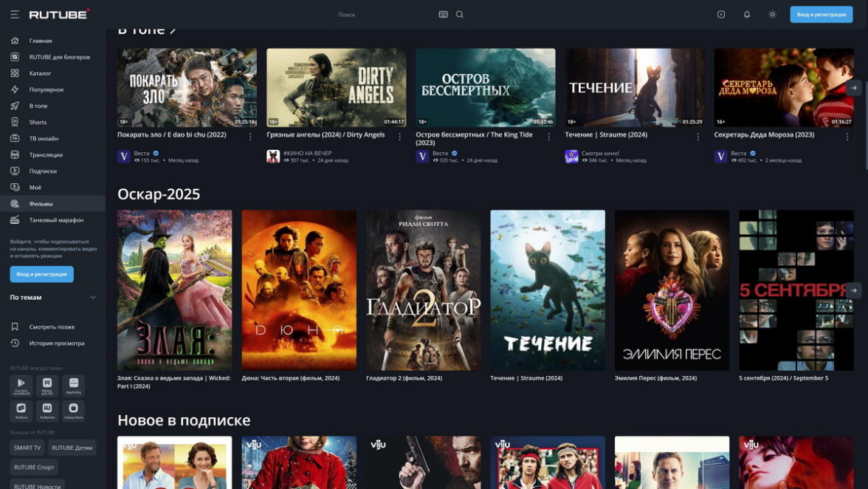The image size is (868, 489).
Task: Open 'Течение | Straume (2024)' Oscar title link
Action: coord(526,378)
